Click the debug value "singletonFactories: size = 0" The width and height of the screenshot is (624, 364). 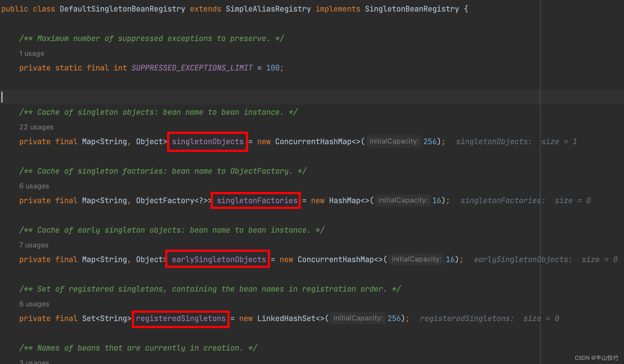(525, 201)
